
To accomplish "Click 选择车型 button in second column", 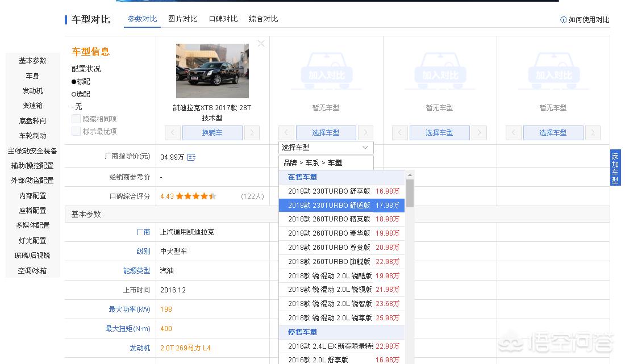I will pyautogui.click(x=326, y=133).
